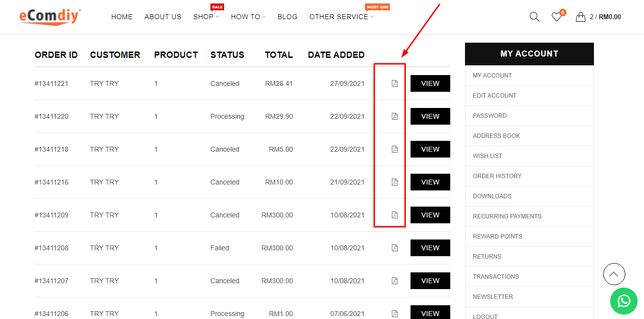This screenshot has width=644, height=319.
Task: Expand the OTHER SERVICE dropdown menu
Action: (341, 17)
